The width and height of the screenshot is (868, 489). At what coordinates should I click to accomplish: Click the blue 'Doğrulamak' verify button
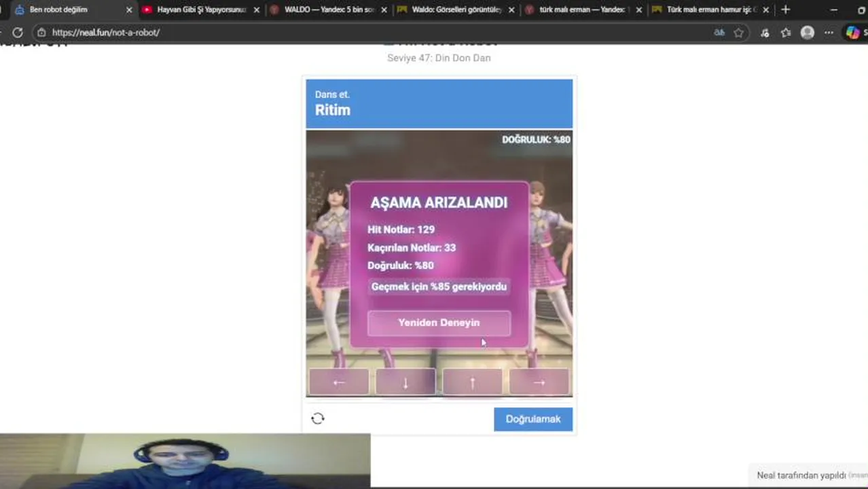[533, 419]
